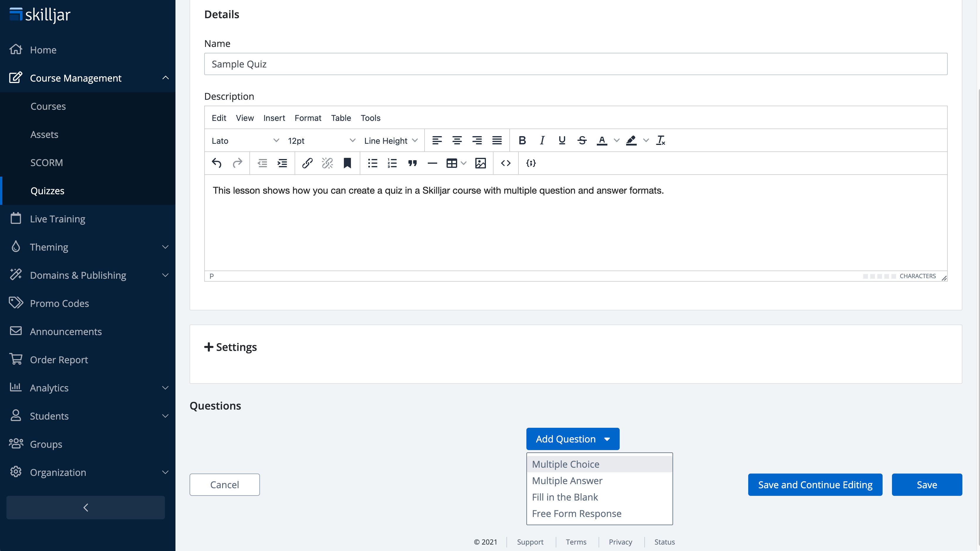Click Save and Continue Editing
The height and width of the screenshot is (551, 980).
(x=815, y=484)
